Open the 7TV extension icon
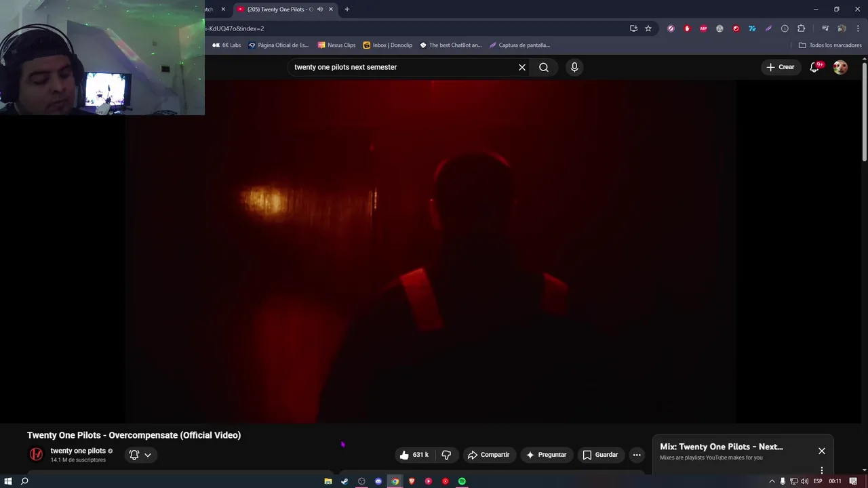868x488 pixels. [752, 28]
